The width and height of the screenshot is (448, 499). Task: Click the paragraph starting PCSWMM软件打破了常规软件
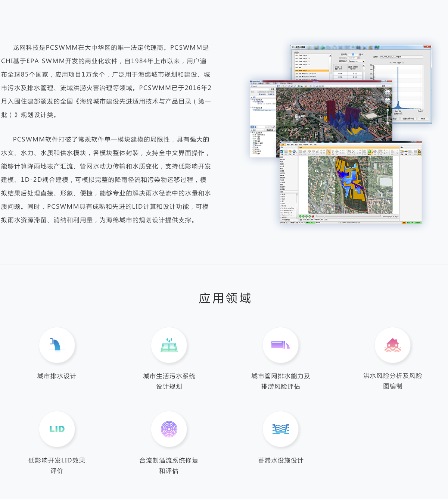[106, 180]
